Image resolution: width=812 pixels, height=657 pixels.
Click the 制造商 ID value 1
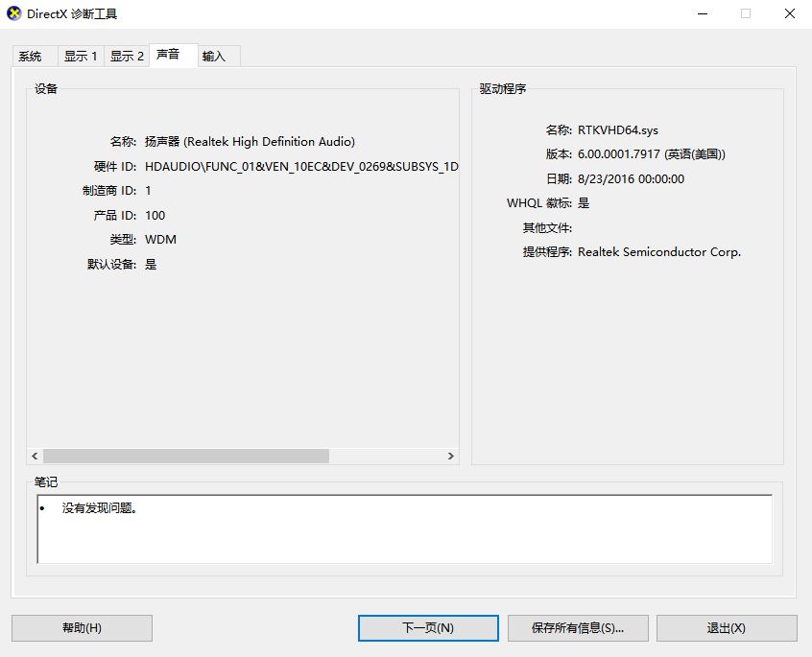pos(148,191)
